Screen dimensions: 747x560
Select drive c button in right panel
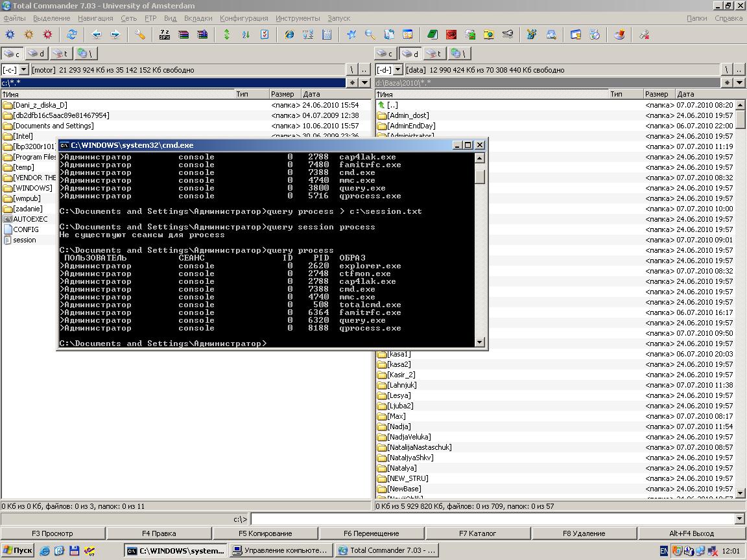point(385,54)
